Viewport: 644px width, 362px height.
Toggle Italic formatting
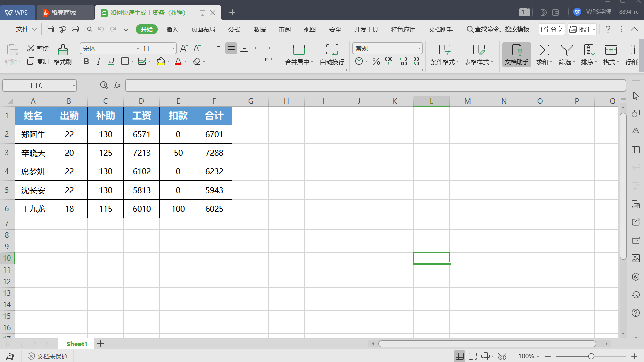98,61
